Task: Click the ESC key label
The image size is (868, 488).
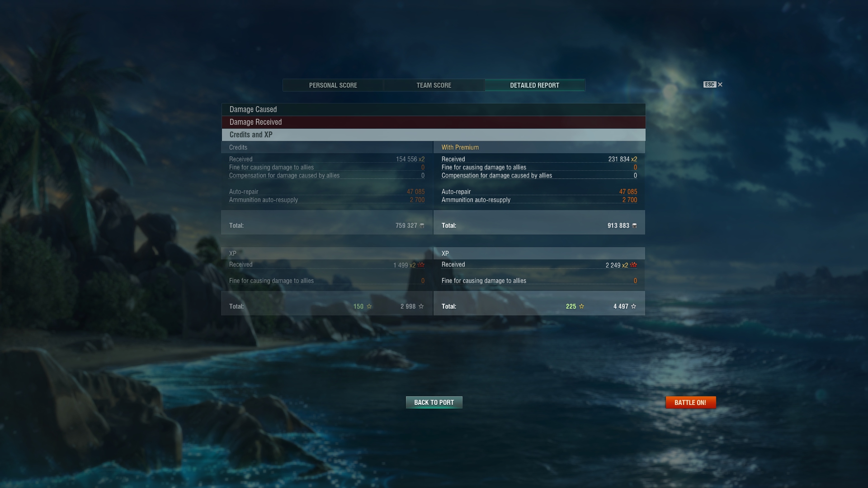Action: click(x=709, y=84)
